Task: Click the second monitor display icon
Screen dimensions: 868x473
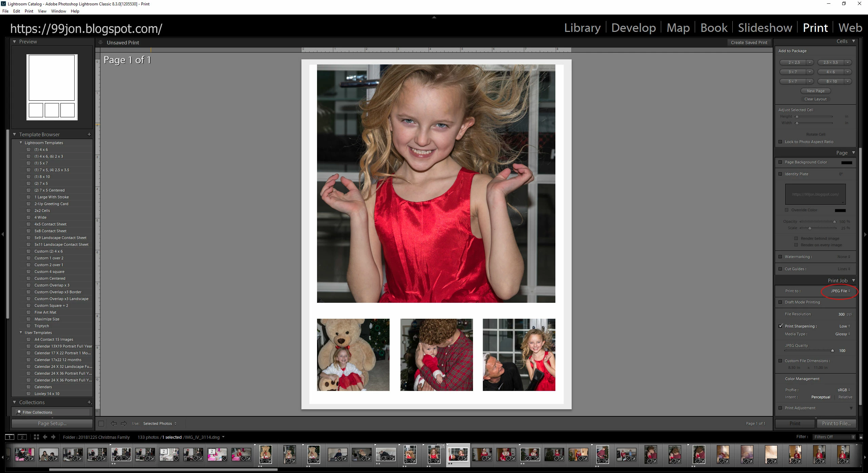Action: [x=22, y=437]
